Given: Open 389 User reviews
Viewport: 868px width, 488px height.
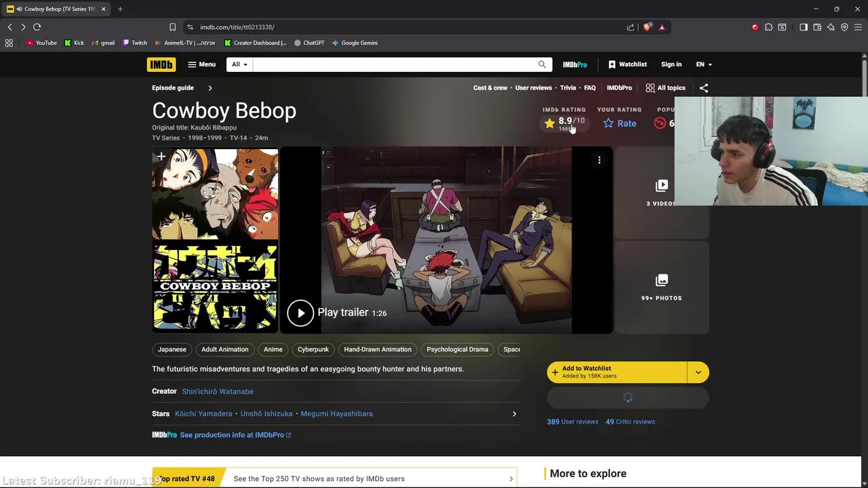Looking at the screenshot, I should [573, 422].
